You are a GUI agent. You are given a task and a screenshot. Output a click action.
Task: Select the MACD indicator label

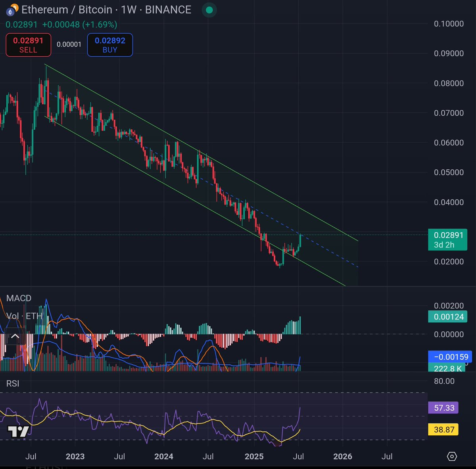tap(19, 298)
